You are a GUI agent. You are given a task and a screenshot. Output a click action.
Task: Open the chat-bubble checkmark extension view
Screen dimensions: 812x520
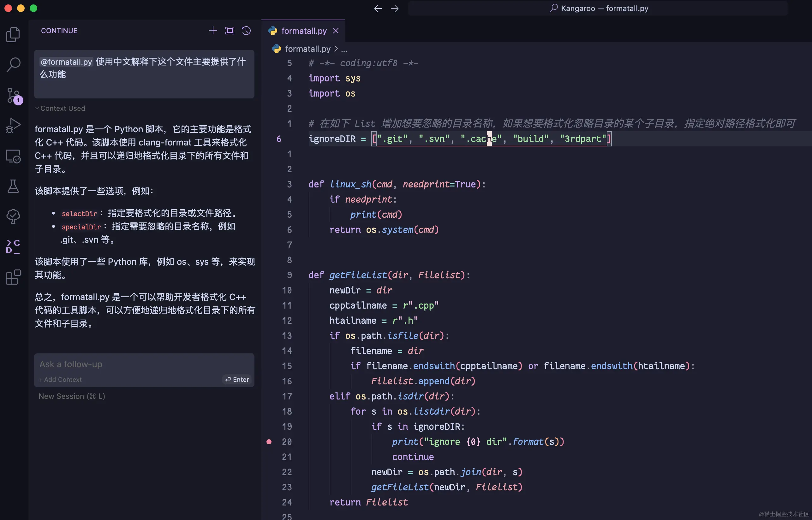tap(13, 216)
